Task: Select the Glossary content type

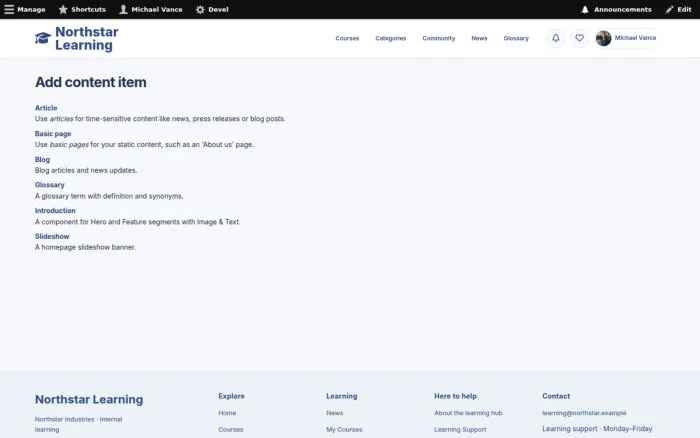Action: click(x=50, y=185)
